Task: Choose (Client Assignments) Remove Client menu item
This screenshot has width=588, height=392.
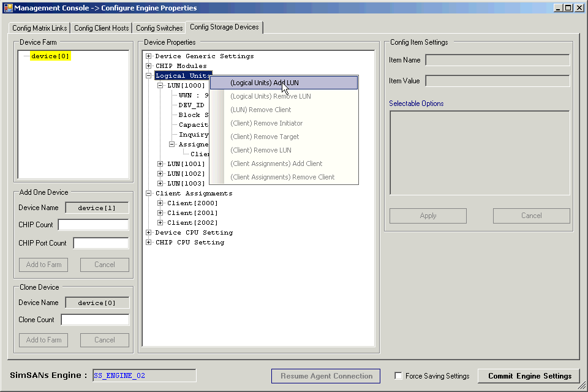Action: pyautogui.click(x=284, y=178)
